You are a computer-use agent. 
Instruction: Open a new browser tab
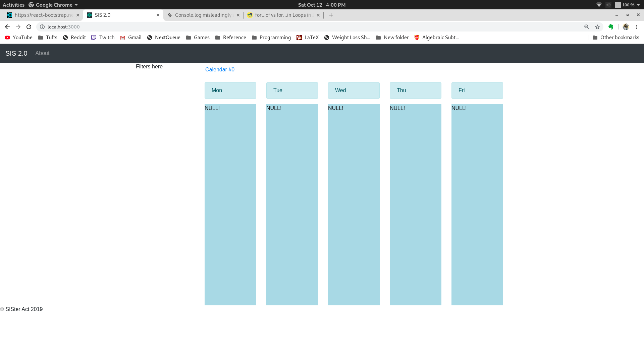(331, 15)
